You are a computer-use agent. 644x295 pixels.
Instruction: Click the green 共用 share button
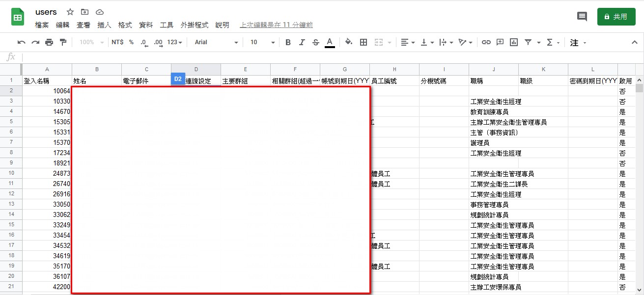(616, 17)
